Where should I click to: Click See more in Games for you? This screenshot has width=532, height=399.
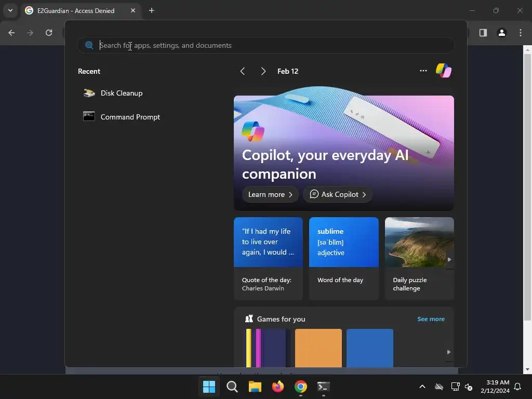click(431, 319)
